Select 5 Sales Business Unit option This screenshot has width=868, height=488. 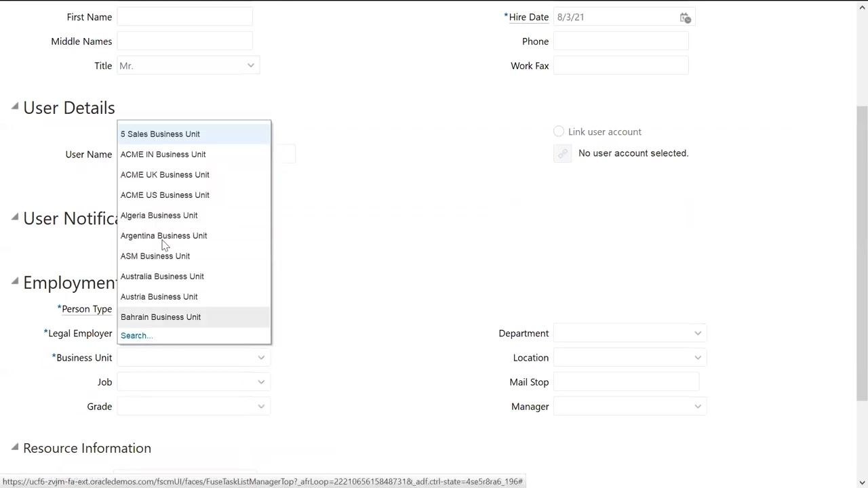coord(194,134)
